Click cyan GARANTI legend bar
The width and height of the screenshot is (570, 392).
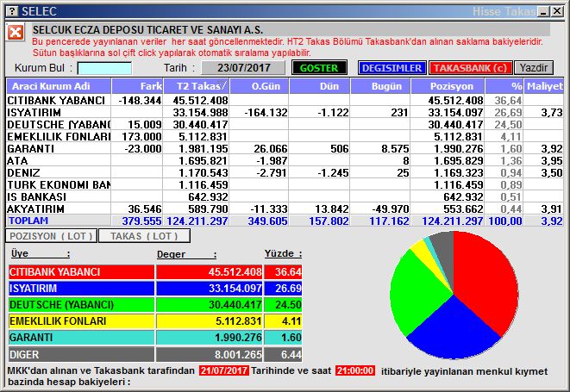[81, 338]
